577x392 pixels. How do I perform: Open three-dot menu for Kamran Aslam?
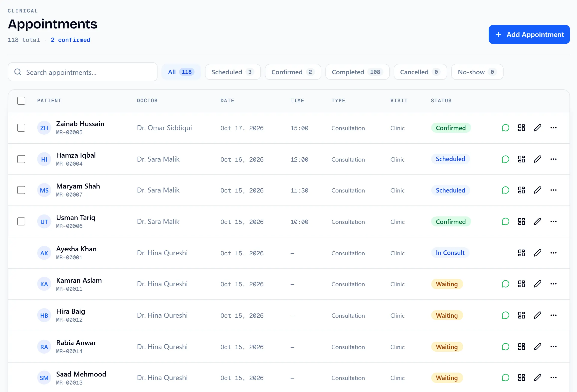pos(553,284)
